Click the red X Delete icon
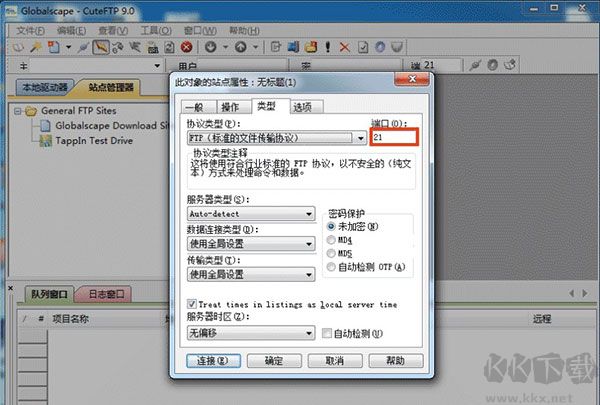Image resolution: width=600 pixels, height=405 pixels. click(344, 47)
